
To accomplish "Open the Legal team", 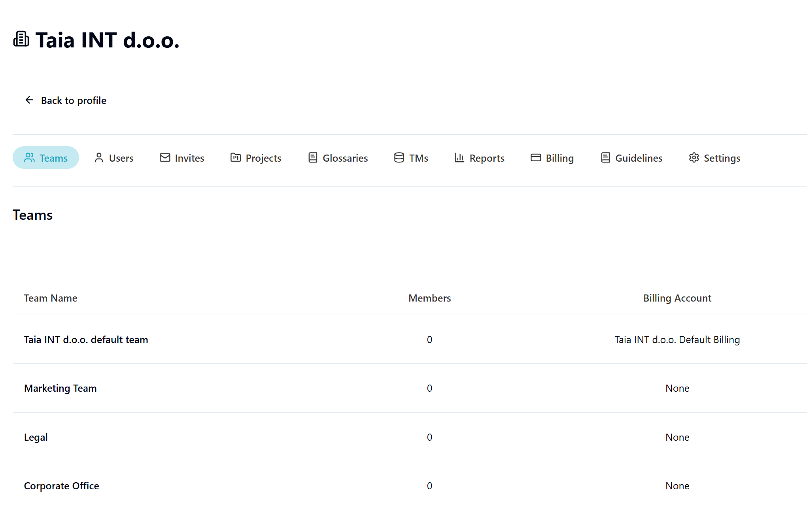I will click(x=36, y=437).
